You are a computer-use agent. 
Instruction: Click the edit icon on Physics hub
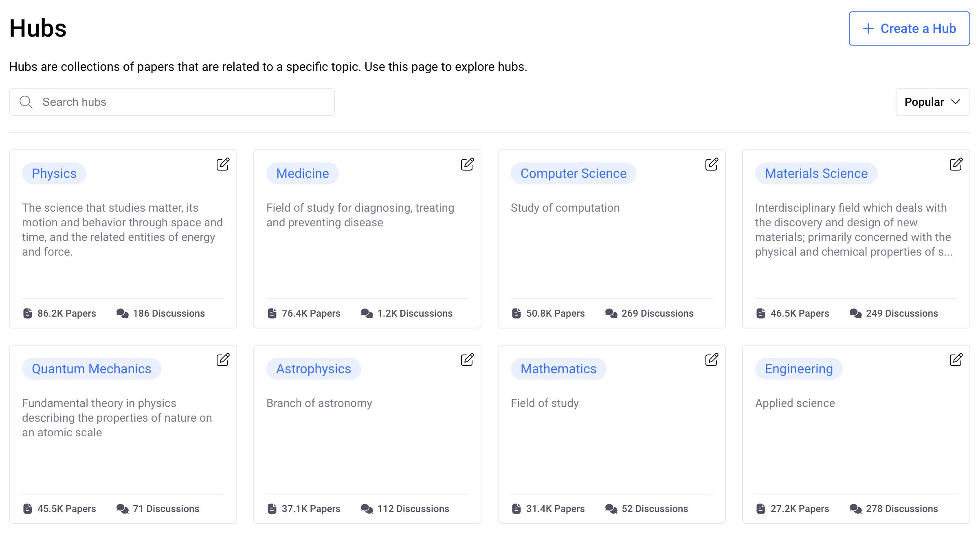click(223, 164)
